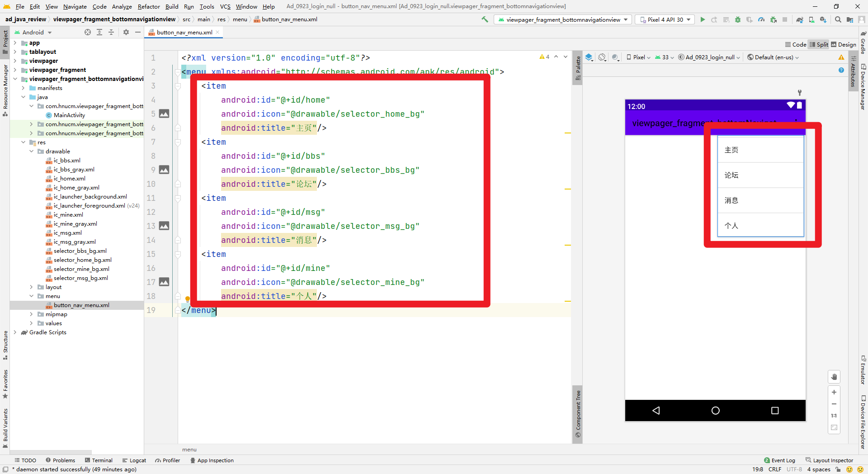Toggle the Gradle tool window

[863, 43]
